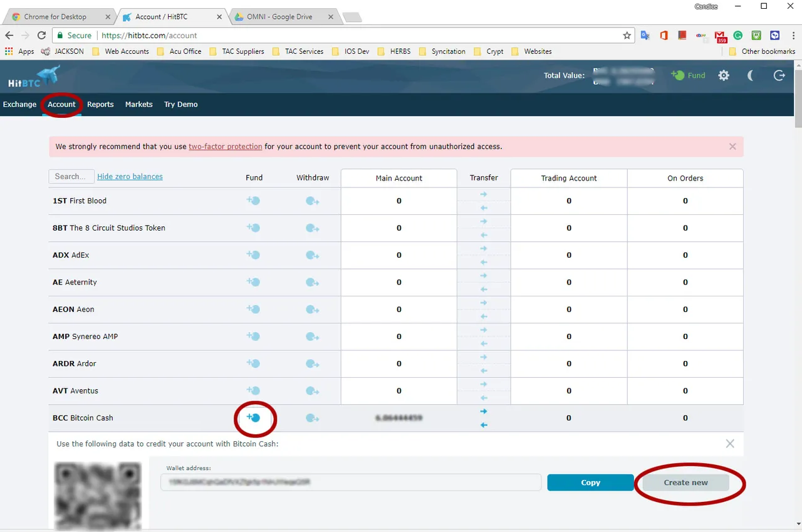Transfer BCC back to main account with left arrow
This screenshot has height=532, width=802.
(484, 425)
